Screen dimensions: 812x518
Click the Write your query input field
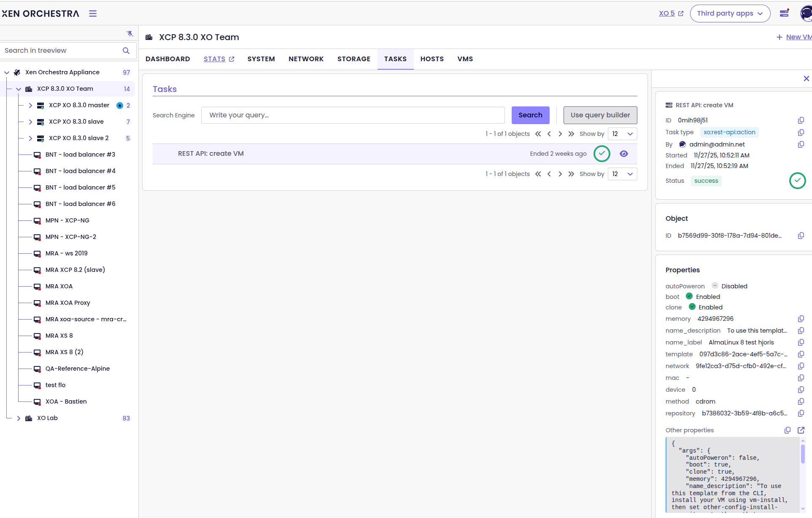[x=353, y=115]
